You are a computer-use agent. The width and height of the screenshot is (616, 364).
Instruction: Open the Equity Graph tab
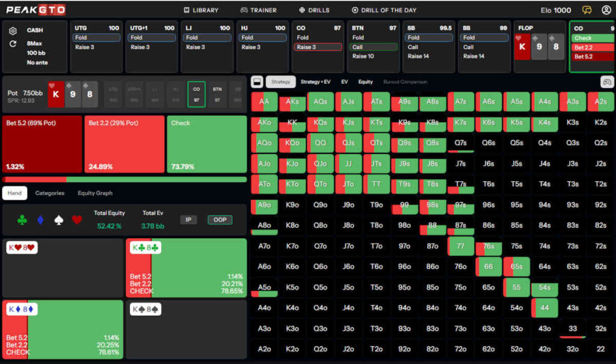coord(95,193)
